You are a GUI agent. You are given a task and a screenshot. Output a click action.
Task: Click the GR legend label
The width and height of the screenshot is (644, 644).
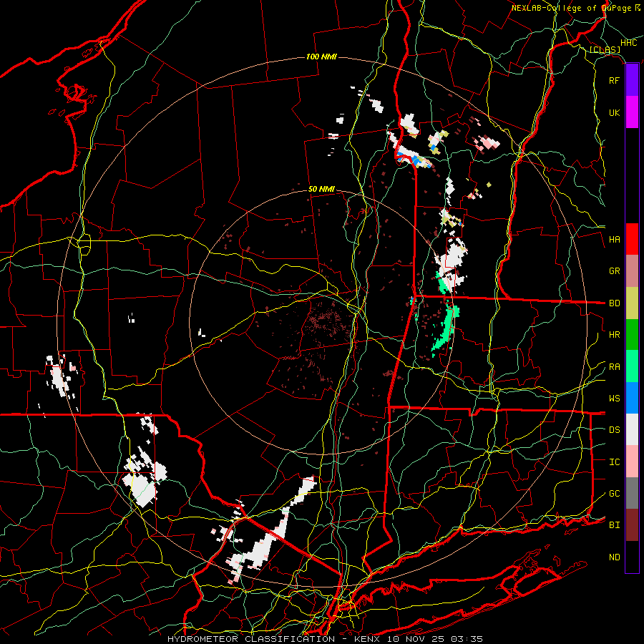[614, 271]
